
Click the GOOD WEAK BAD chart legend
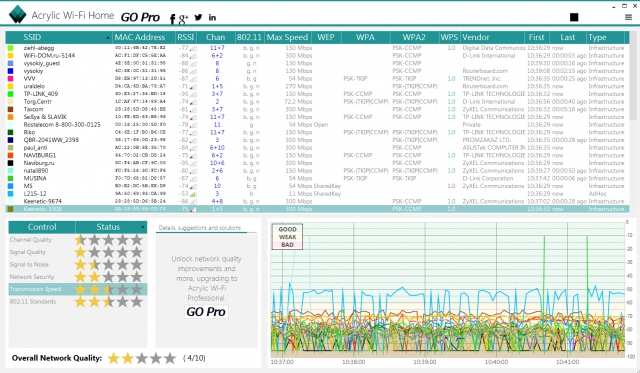point(287,237)
